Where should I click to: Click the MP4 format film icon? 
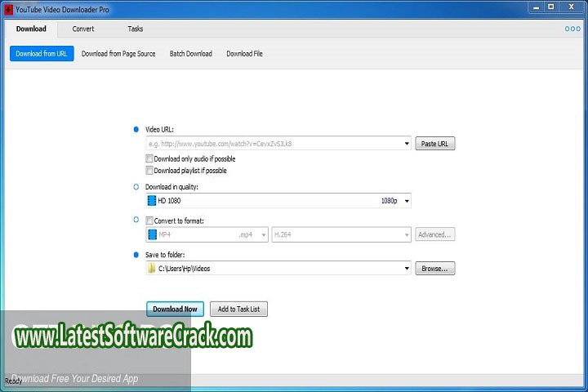[x=152, y=234]
